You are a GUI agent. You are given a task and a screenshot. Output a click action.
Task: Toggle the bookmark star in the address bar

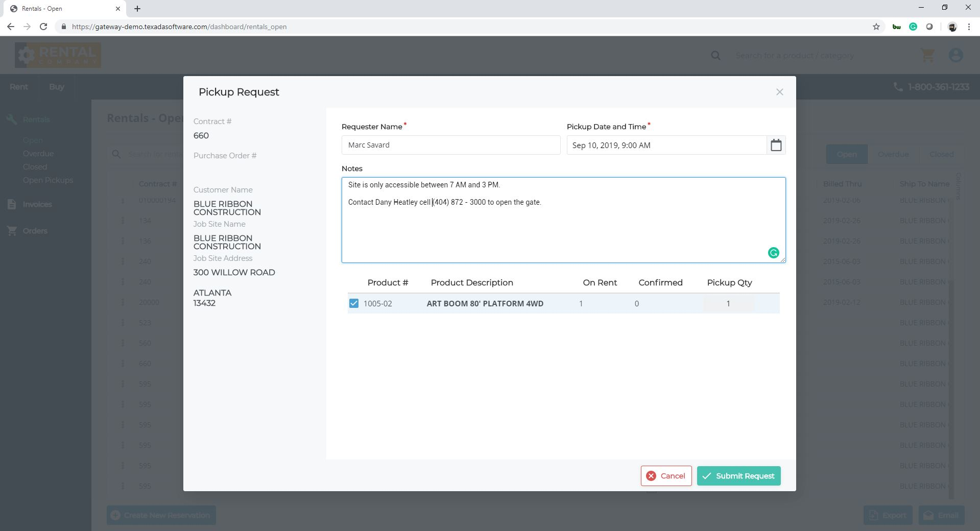[x=875, y=27]
